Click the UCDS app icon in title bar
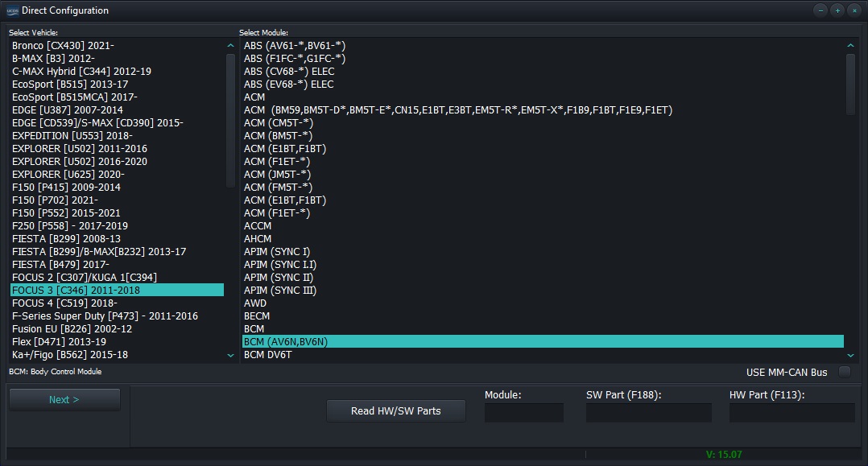 [12, 10]
